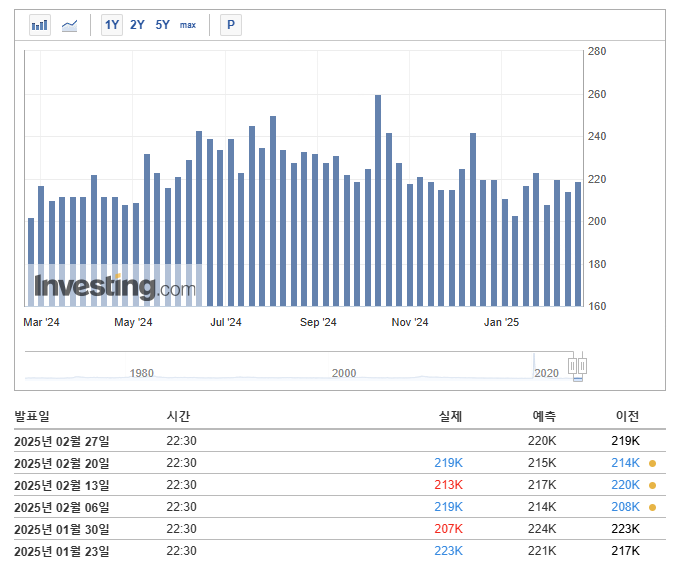Click previous value 217K in last row

626,551
